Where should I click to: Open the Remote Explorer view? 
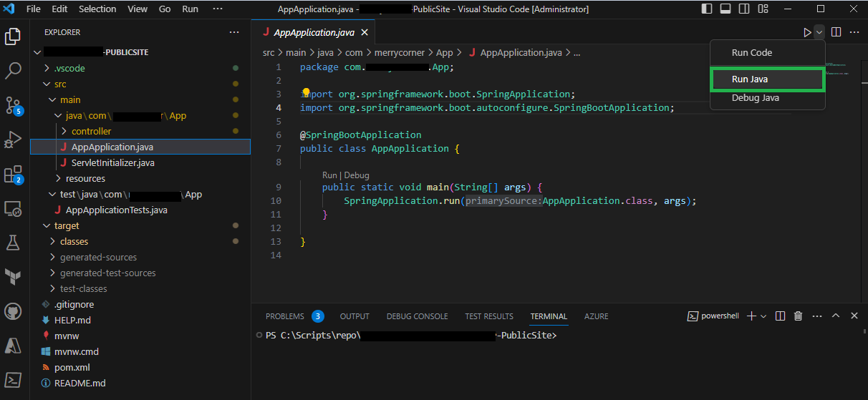(x=13, y=208)
